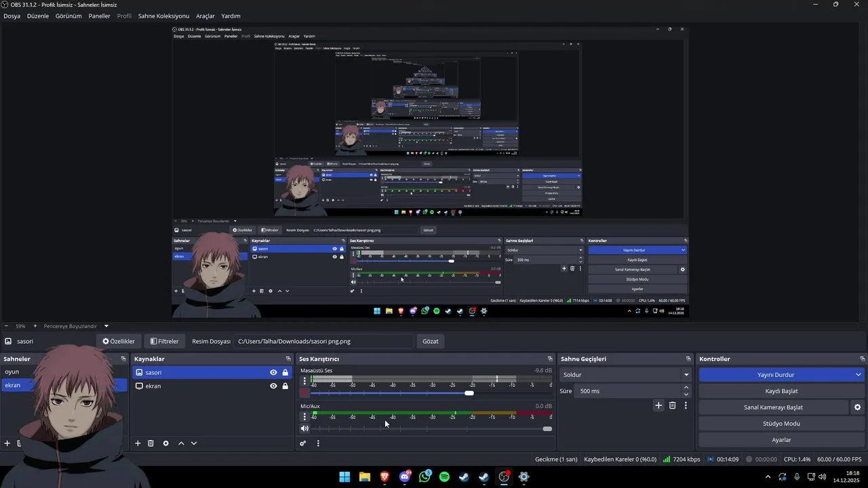Open the Görünüm menu

pyautogui.click(x=68, y=16)
